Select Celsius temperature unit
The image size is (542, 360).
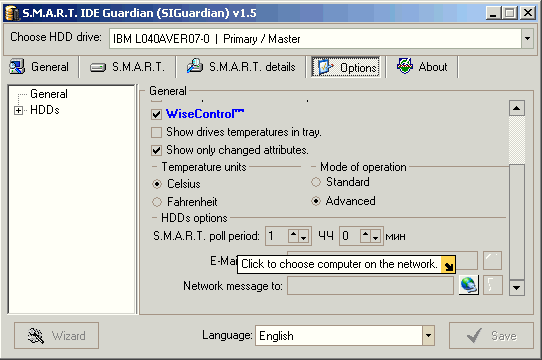tap(157, 184)
